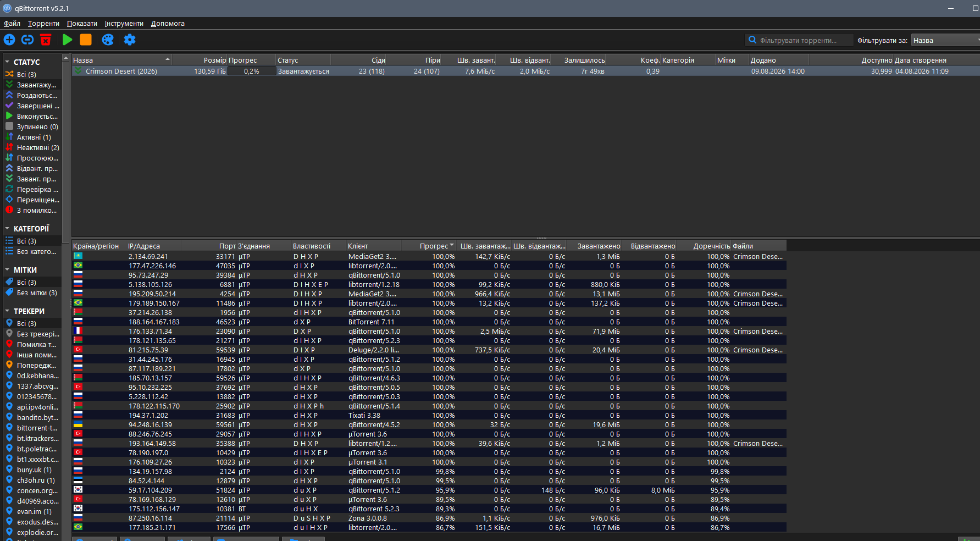This screenshot has height=541, width=980.
Task: Open the Інструменти menu
Action: coord(124,23)
